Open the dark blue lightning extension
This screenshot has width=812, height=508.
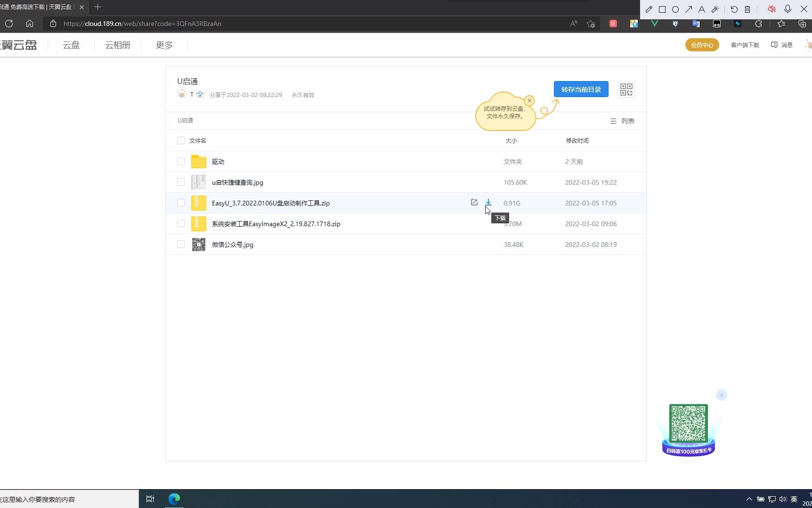tap(738, 24)
